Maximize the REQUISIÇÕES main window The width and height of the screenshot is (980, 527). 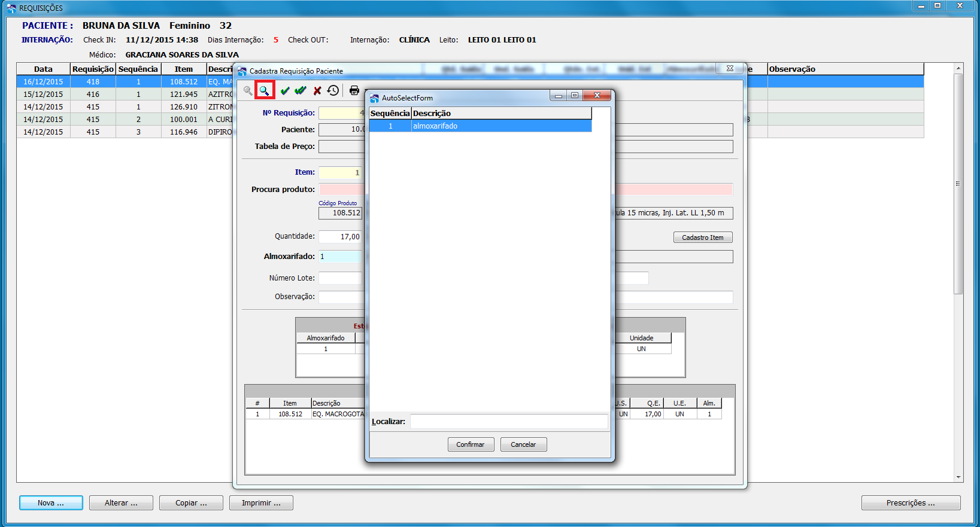click(x=937, y=6)
